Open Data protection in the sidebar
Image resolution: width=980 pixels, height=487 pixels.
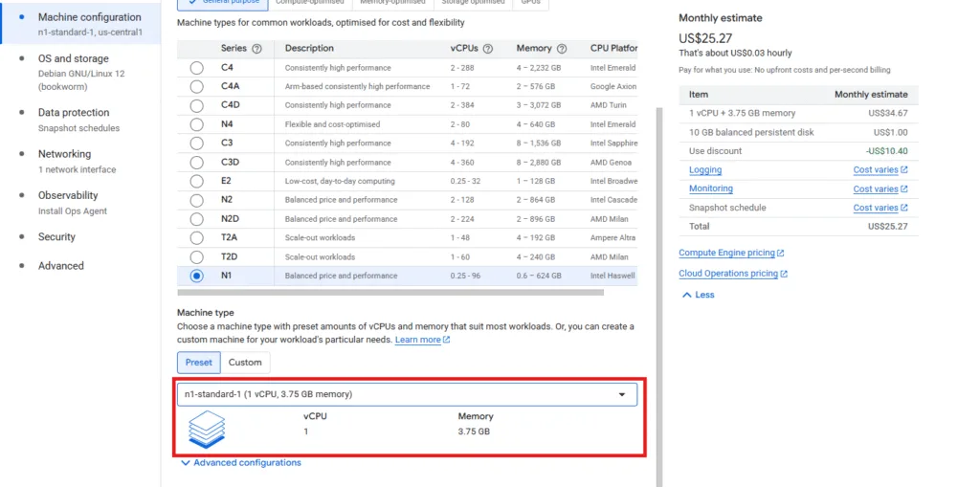tap(80, 120)
